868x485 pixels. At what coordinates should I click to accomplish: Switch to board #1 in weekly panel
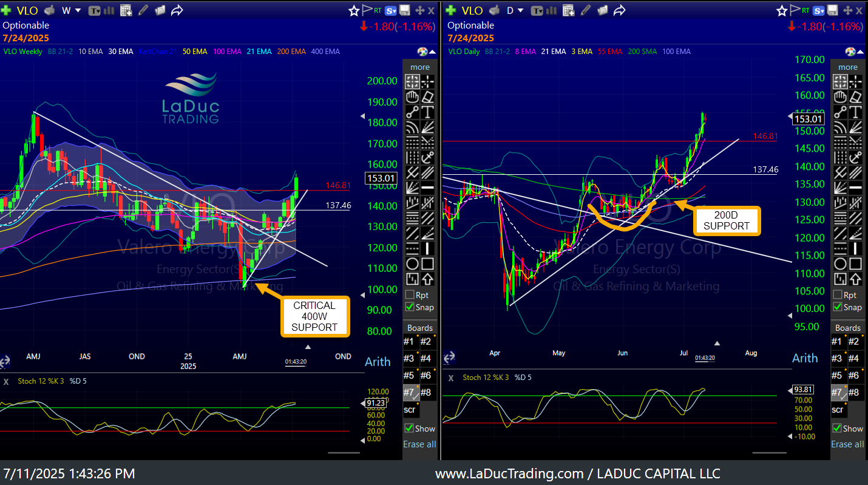(x=412, y=342)
